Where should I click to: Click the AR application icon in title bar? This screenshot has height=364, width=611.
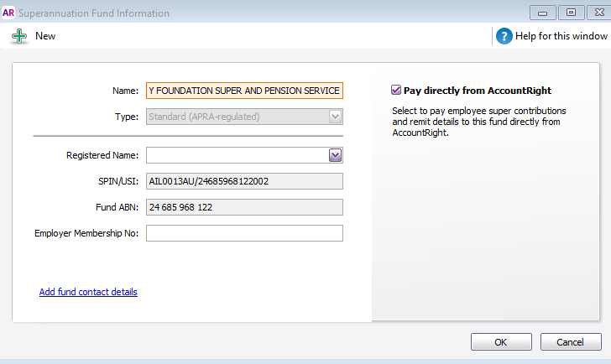[8, 13]
